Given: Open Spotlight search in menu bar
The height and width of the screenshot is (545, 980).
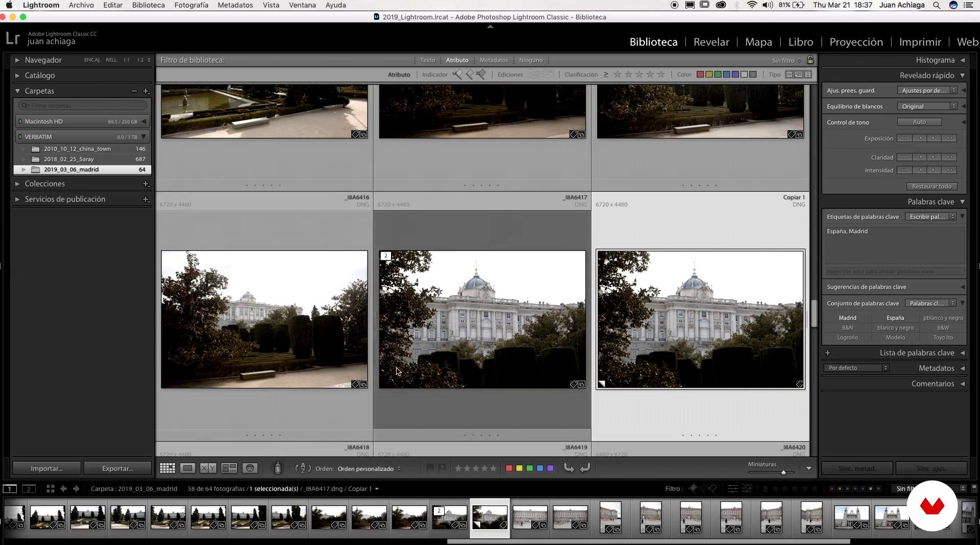Looking at the screenshot, I should [x=936, y=5].
